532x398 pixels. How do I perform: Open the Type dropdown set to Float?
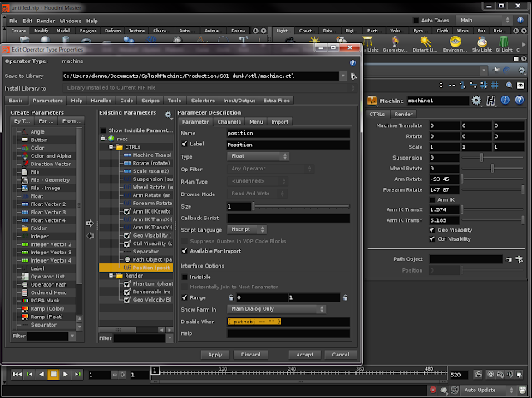258,156
